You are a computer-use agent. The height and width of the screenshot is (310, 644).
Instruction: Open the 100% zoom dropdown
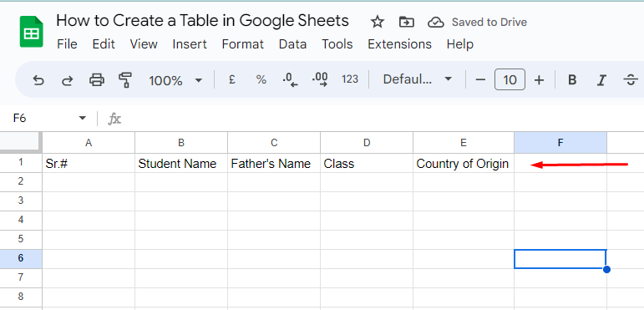[175, 80]
